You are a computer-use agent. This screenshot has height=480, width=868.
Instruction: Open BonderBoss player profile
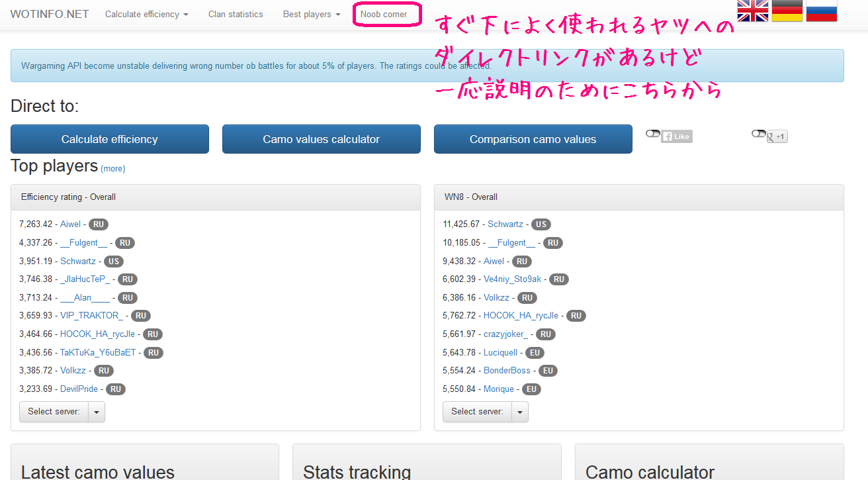(507, 371)
